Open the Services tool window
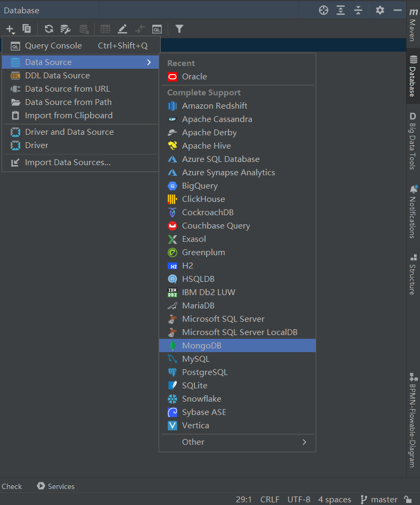420x505 pixels. [56, 486]
